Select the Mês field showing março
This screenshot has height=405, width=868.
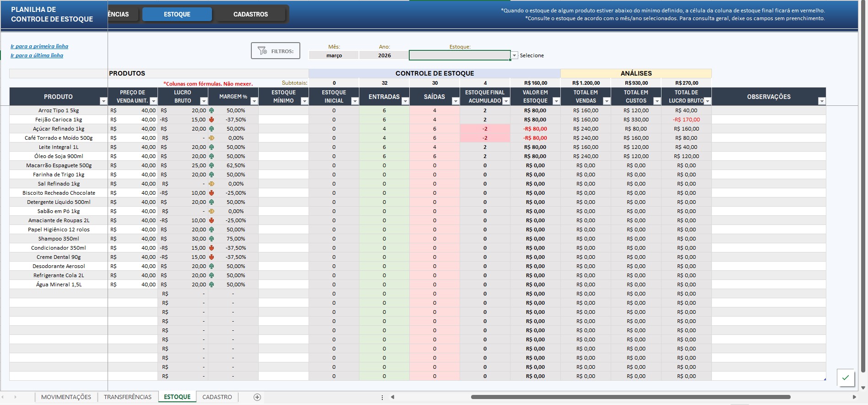(334, 55)
